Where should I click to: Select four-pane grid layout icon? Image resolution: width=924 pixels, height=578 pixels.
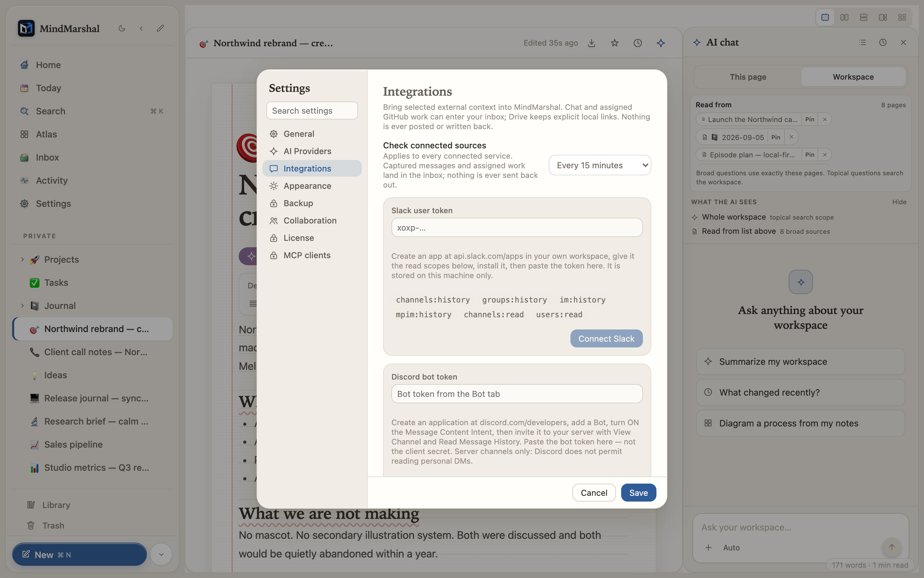click(902, 18)
